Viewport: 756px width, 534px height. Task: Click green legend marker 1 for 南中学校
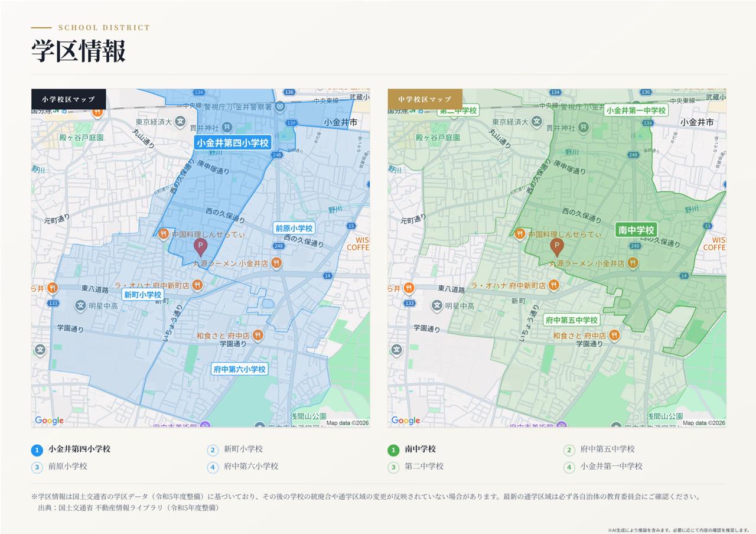click(393, 450)
